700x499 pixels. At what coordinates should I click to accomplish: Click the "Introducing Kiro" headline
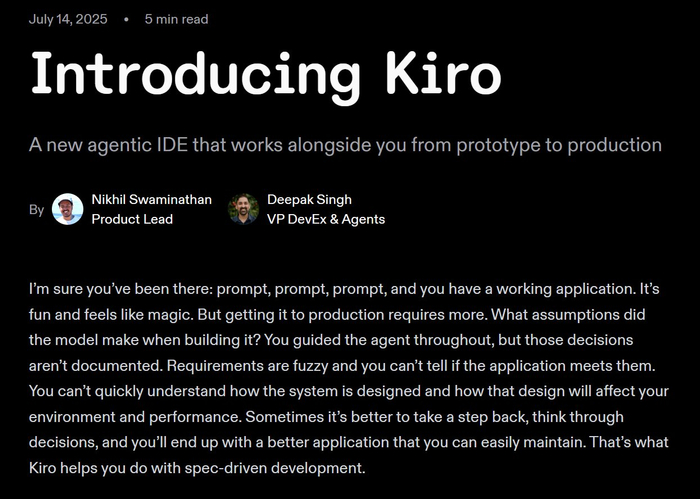tap(264, 75)
